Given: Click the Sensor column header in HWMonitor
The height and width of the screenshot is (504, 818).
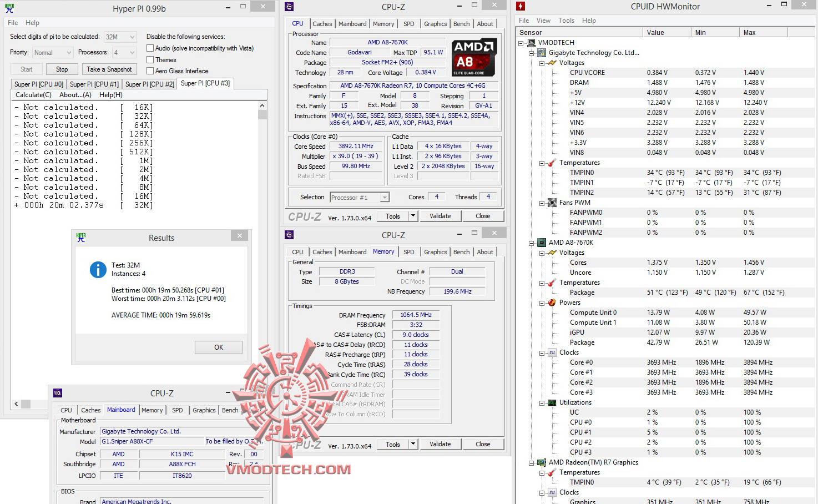Looking at the screenshot, I should pyautogui.click(x=579, y=33).
